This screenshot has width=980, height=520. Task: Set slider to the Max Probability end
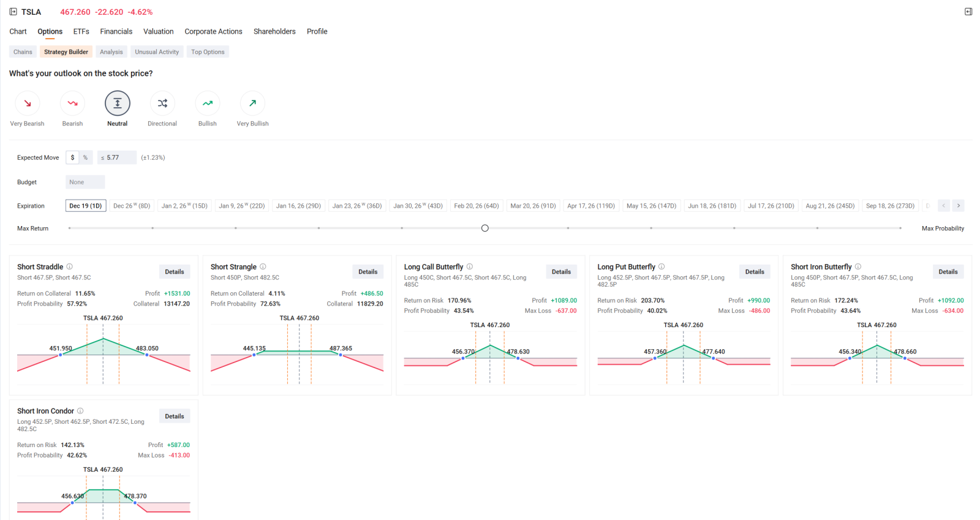click(x=900, y=228)
